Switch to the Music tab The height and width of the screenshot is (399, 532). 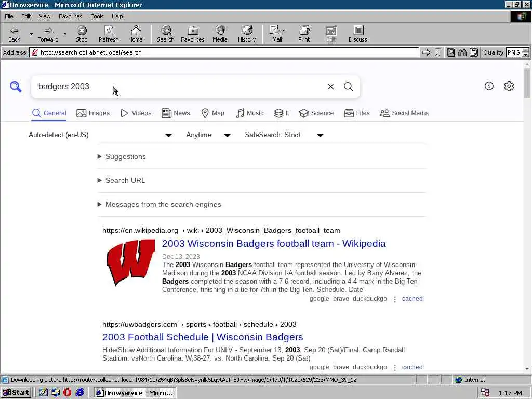[250, 113]
